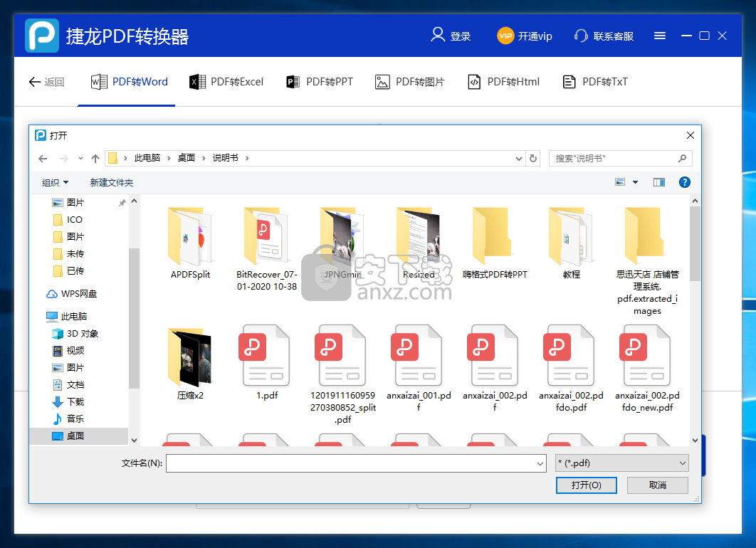
Task: Select the anxaizai_001.pdf file
Action: (x=419, y=369)
